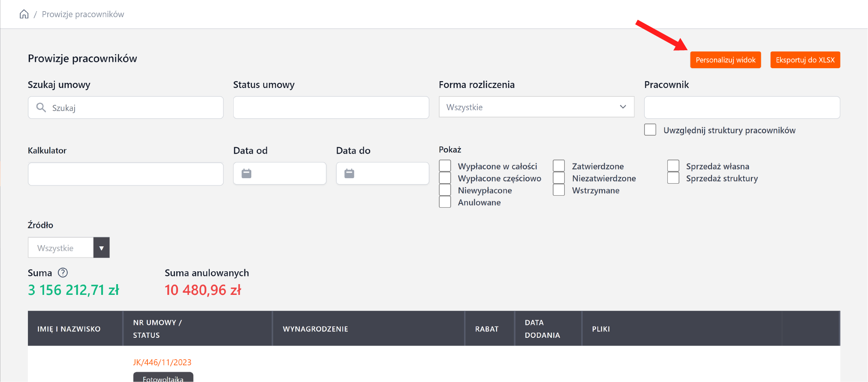Image resolution: width=868 pixels, height=382 pixels.
Task: Select the Anulowane checkbox
Action: coord(445,202)
